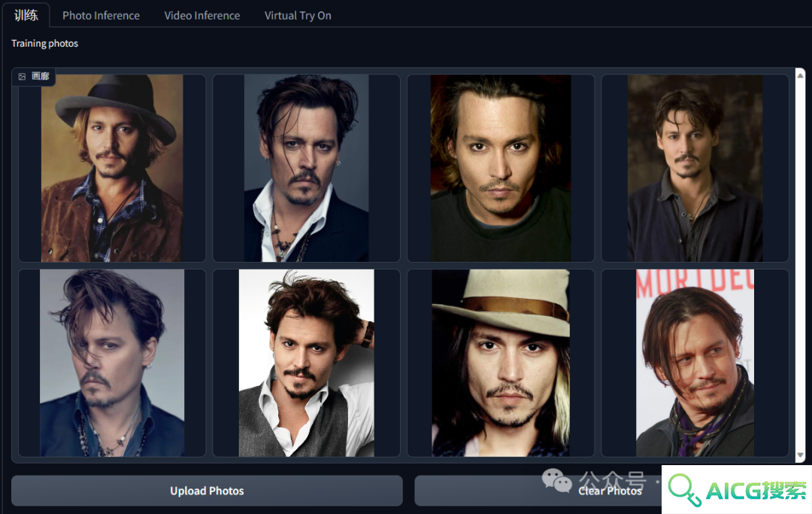The image size is (812, 514).
Task: Click the Upload Photos button
Action: (207, 491)
